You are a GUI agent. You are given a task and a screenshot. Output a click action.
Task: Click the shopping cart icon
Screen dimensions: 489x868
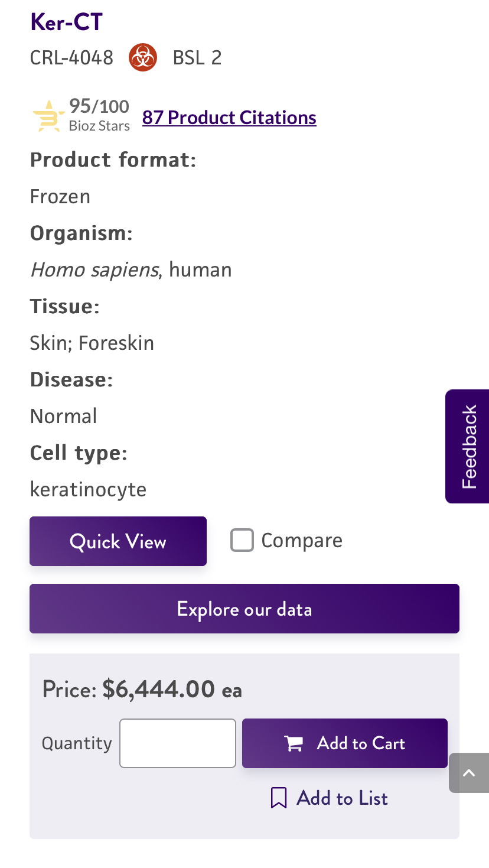294,743
